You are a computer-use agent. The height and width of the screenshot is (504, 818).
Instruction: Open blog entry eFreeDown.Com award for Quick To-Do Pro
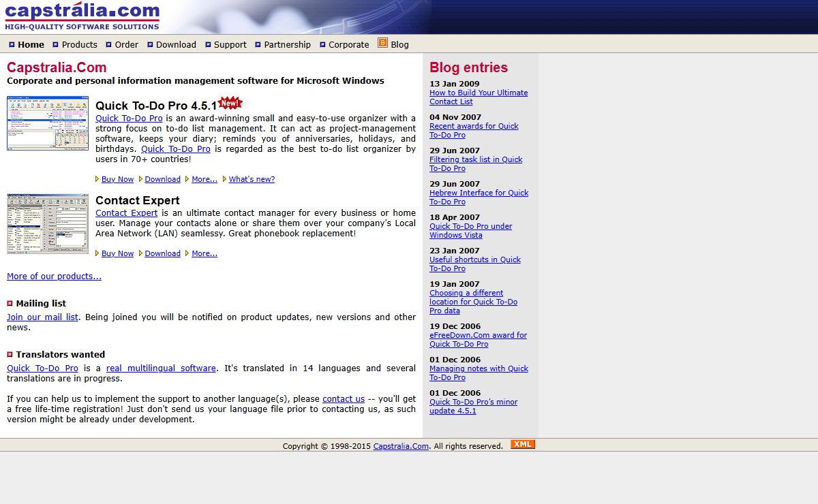pyautogui.click(x=478, y=339)
